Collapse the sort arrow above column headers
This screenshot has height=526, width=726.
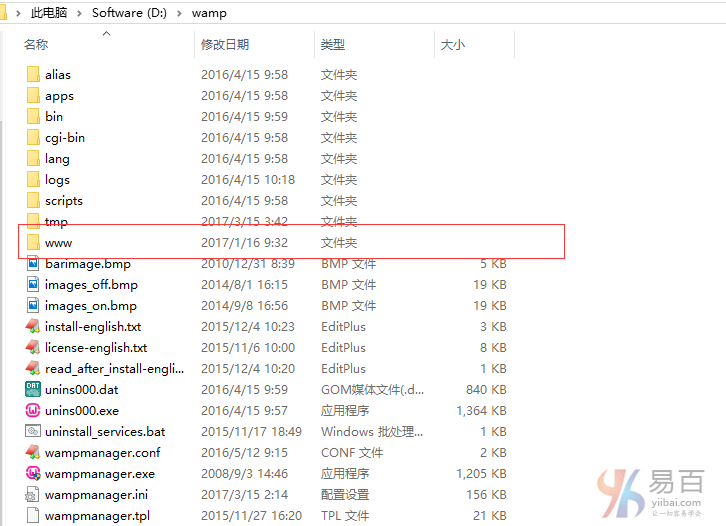tap(106, 33)
